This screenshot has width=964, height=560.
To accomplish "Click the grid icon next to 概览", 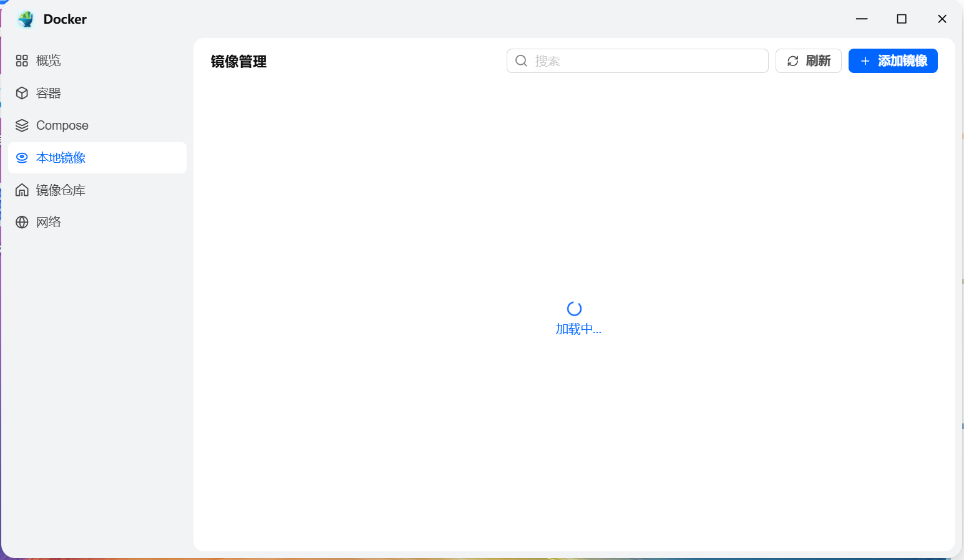I will (22, 60).
